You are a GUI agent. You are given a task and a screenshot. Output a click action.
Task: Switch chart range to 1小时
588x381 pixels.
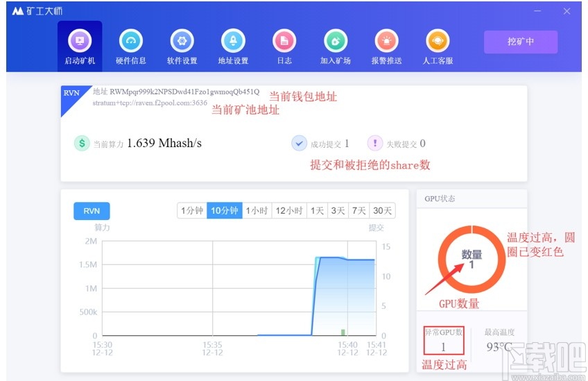(257, 210)
